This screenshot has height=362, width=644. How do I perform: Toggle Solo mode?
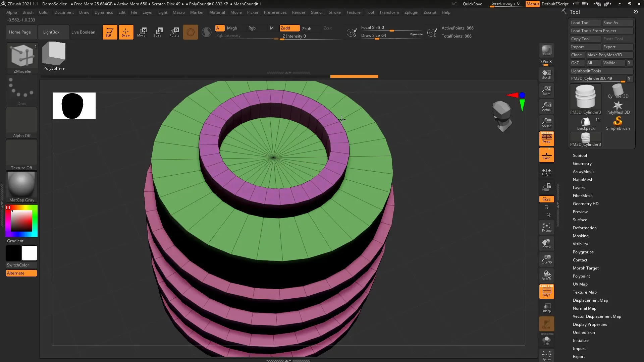point(546,341)
